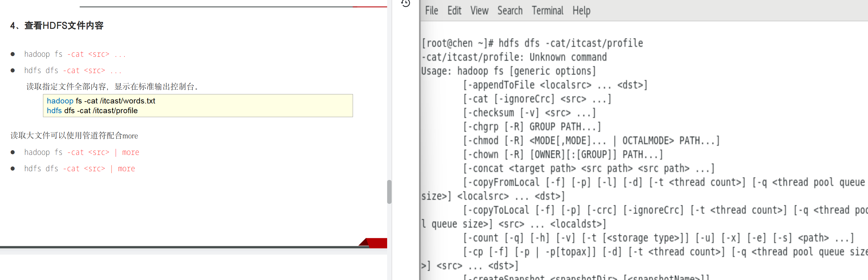Click 'Usage: hadoop fs [generic options]' line
Image resolution: width=868 pixels, height=280 pixels.
click(x=509, y=71)
